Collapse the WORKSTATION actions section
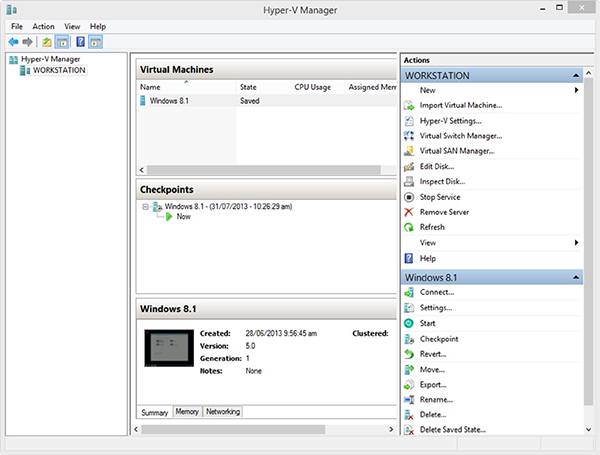This screenshot has width=600, height=455. (576, 75)
